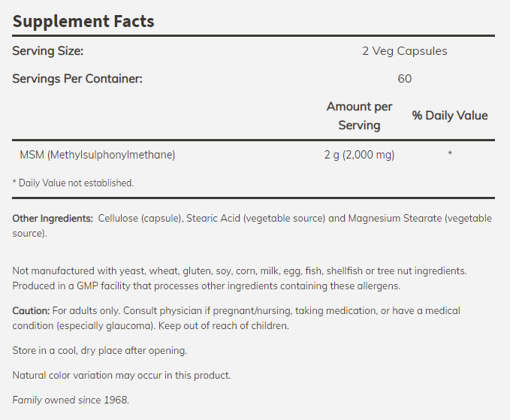Click the Store in a cool, dry place line

[100, 350]
